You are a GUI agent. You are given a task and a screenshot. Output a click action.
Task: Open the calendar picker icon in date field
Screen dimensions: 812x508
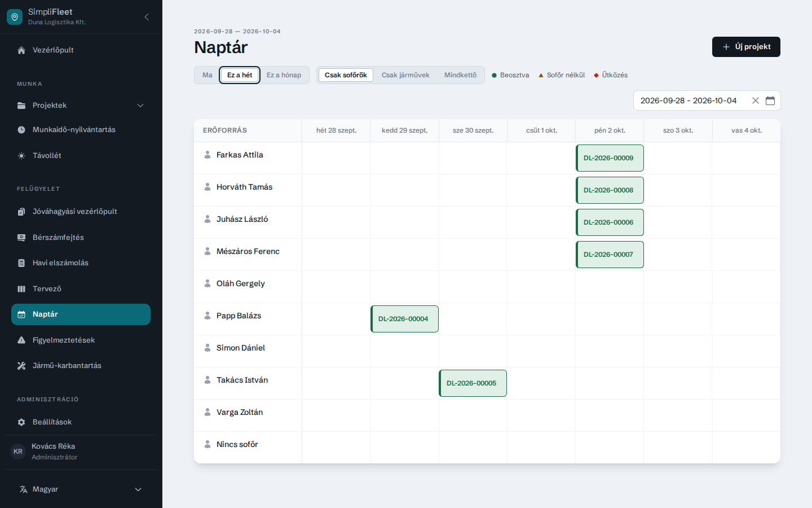point(770,100)
